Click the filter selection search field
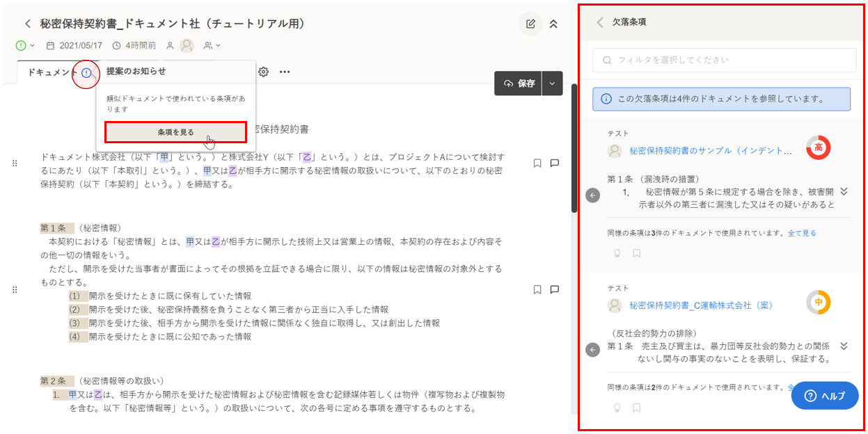The width and height of the screenshot is (868, 434). tap(724, 61)
